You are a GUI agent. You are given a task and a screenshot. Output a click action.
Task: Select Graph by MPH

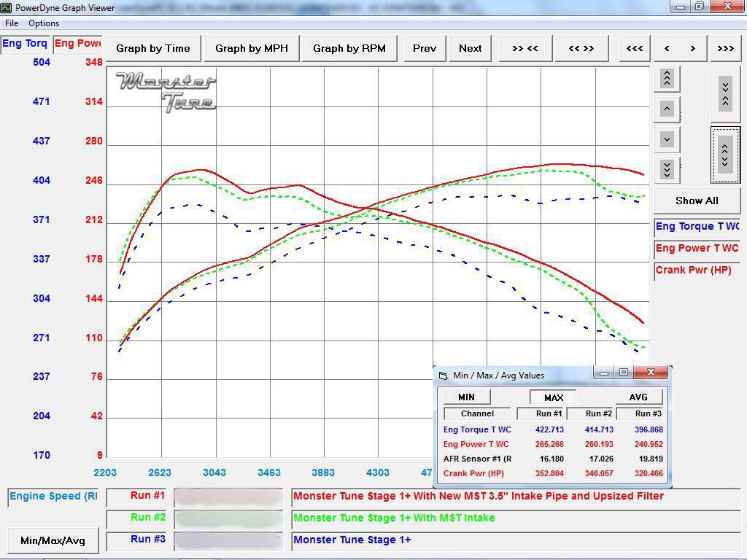pos(251,48)
